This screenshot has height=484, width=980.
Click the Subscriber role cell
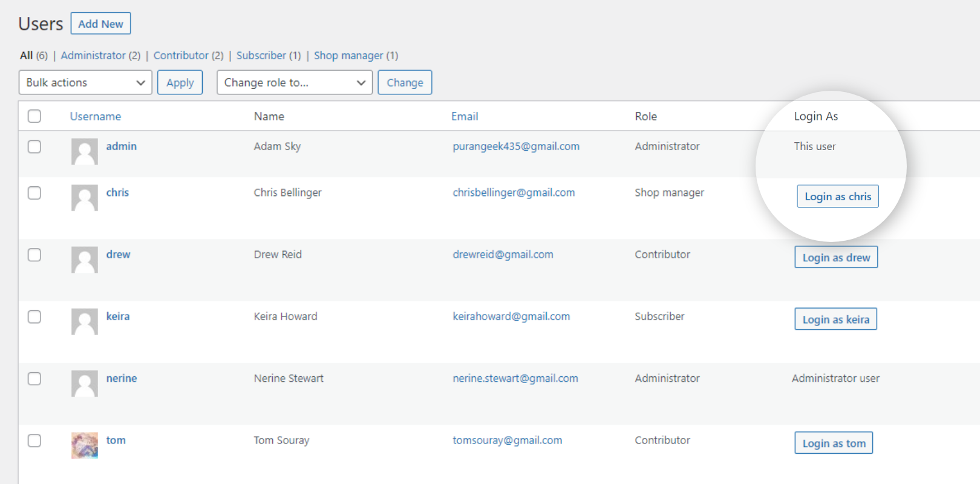pos(659,316)
